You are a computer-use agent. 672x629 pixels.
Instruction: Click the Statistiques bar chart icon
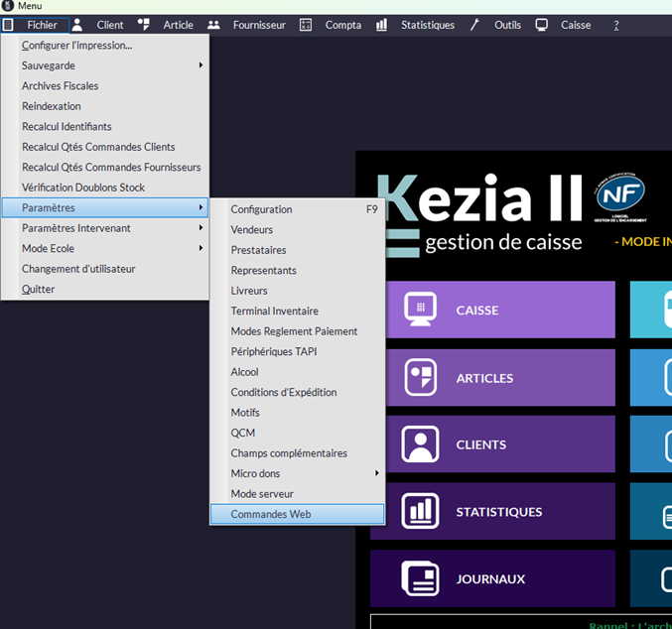[382, 25]
